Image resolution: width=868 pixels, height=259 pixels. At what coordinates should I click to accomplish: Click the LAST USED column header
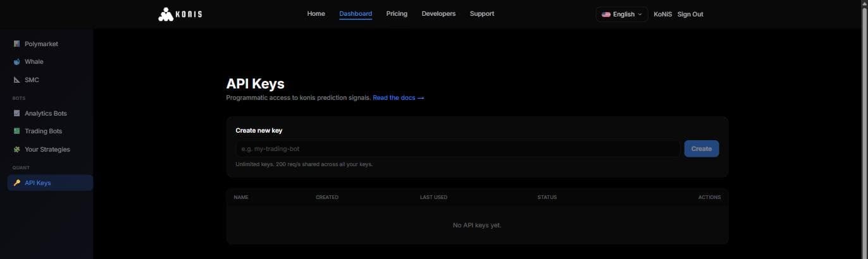433,197
